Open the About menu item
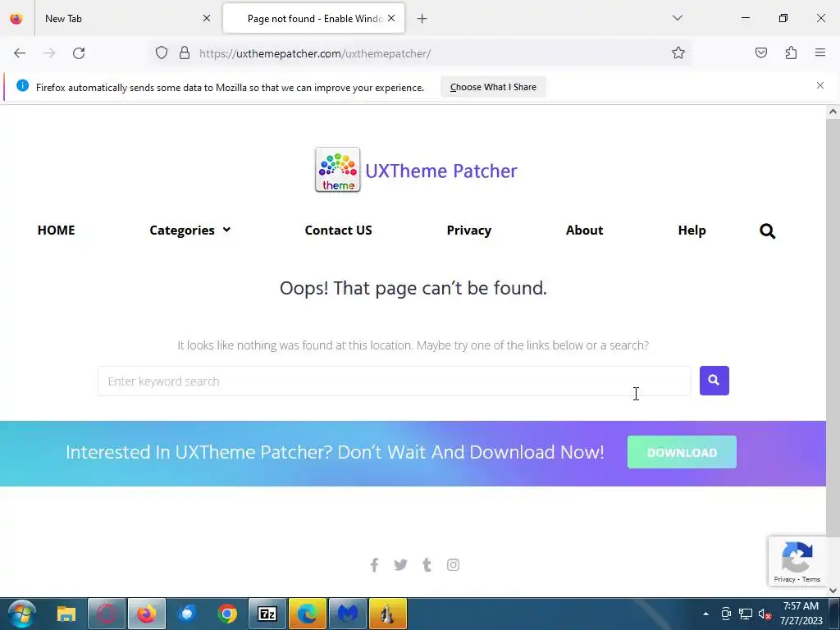 tap(584, 231)
